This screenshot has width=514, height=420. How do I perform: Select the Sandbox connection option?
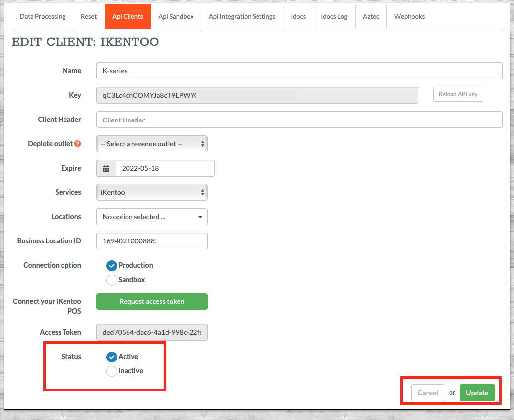tap(112, 280)
